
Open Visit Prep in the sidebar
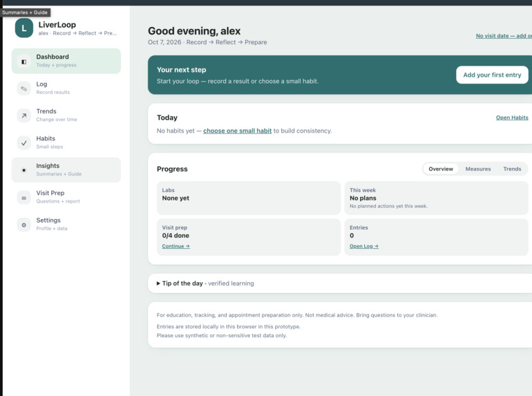click(66, 197)
